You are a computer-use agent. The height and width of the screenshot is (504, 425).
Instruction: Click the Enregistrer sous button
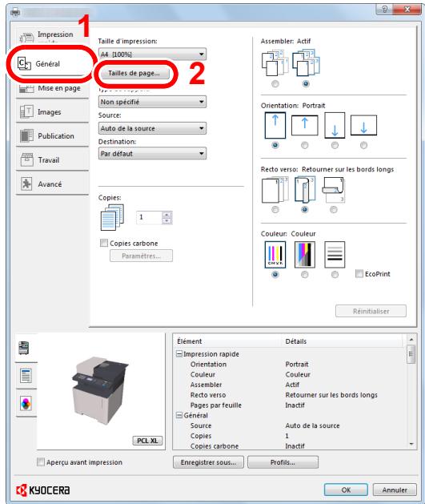click(208, 462)
